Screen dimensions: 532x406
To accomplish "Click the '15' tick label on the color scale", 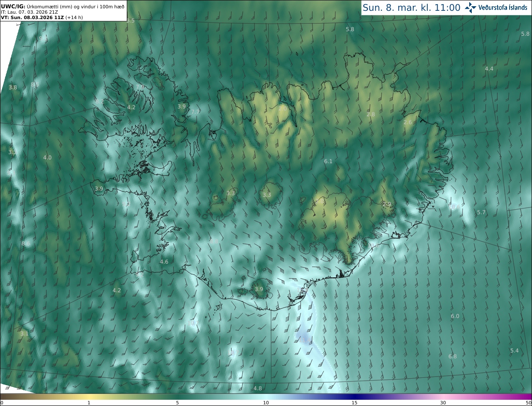I will click(x=355, y=403).
